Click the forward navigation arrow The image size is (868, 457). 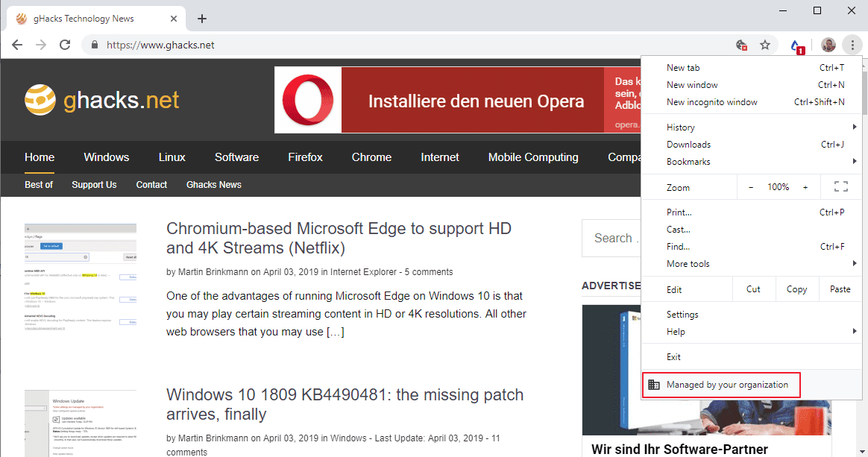[41, 45]
